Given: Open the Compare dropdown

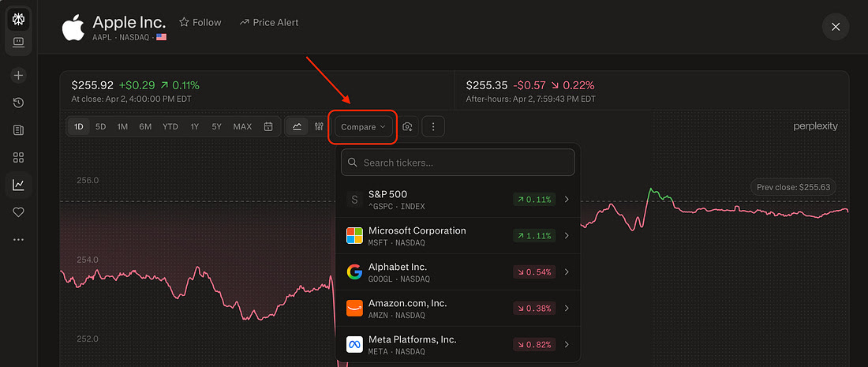Looking at the screenshot, I should (363, 126).
